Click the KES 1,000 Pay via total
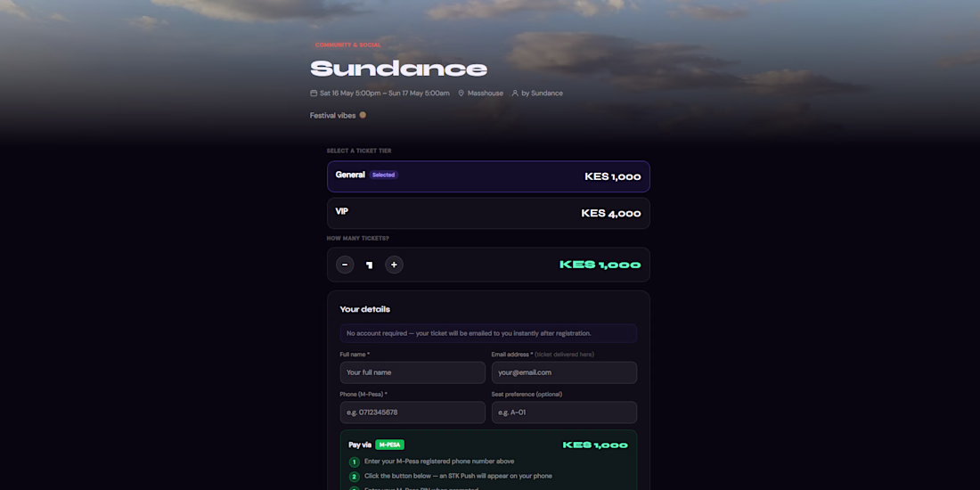 tap(596, 445)
